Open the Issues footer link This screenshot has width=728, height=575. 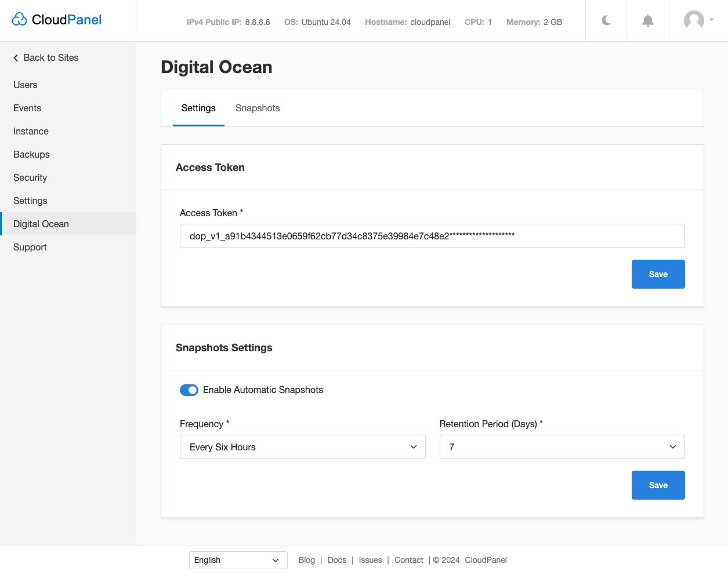tap(370, 560)
